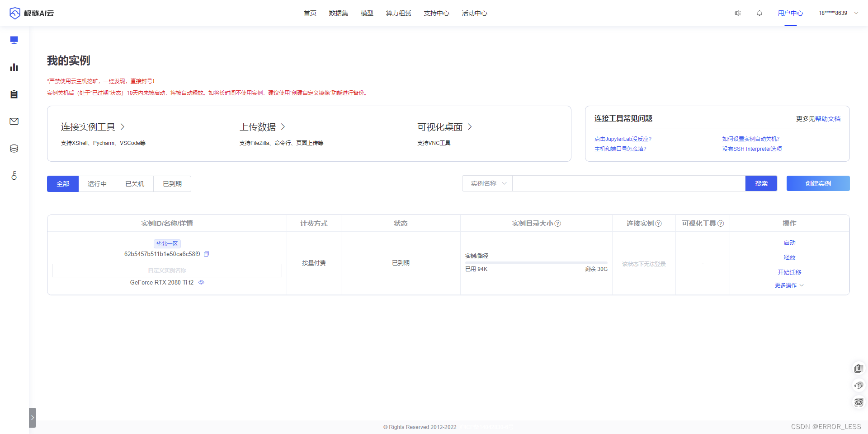868x434 pixels.
Task: Open the database storage sidebar icon
Action: (x=14, y=149)
